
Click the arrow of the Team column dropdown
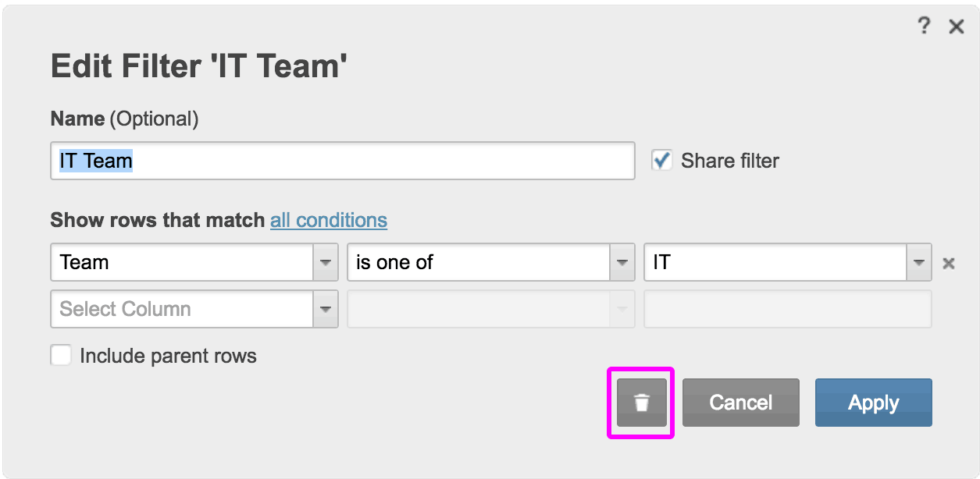click(x=326, y=263)
